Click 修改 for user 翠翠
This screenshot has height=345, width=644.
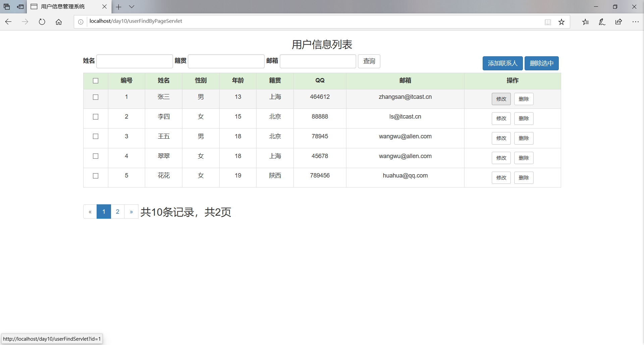click(501, 158)
